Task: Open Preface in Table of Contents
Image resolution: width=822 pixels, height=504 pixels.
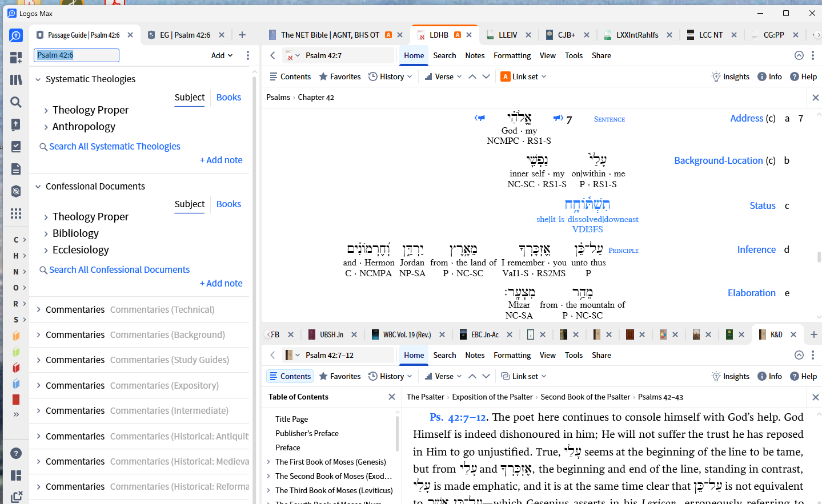Action: coord(288,448)
